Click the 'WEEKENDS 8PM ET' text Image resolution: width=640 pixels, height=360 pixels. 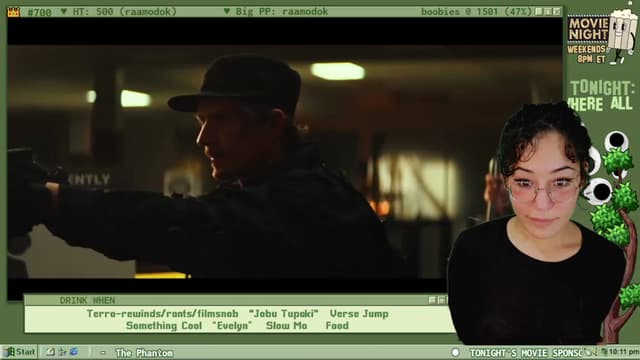coord(587,54)
